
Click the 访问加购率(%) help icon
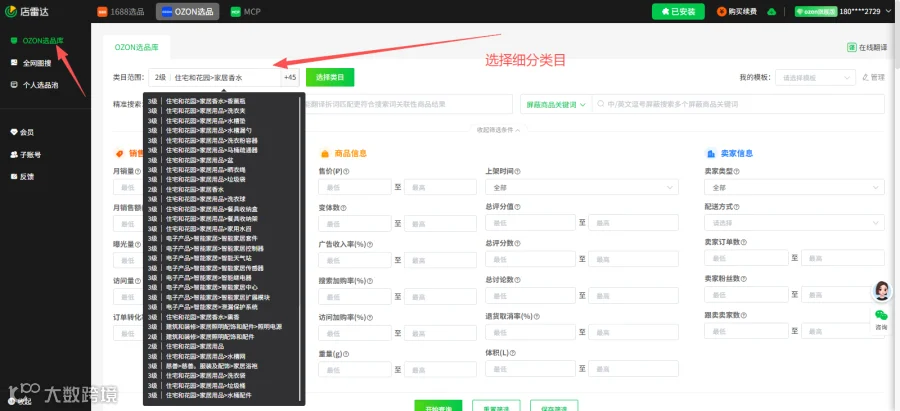point(370,317)
